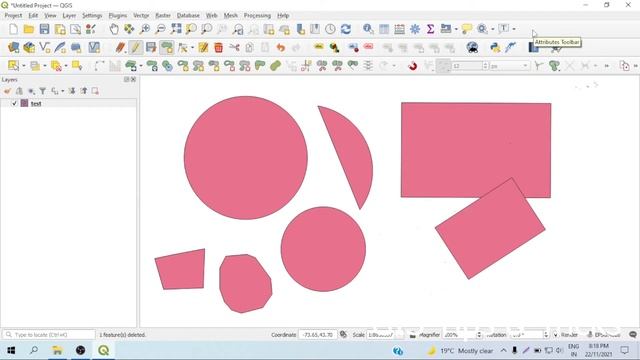Open the Python console icon
Image resolution: width=640 pixels, height=360 pixels.
point(495,47)
